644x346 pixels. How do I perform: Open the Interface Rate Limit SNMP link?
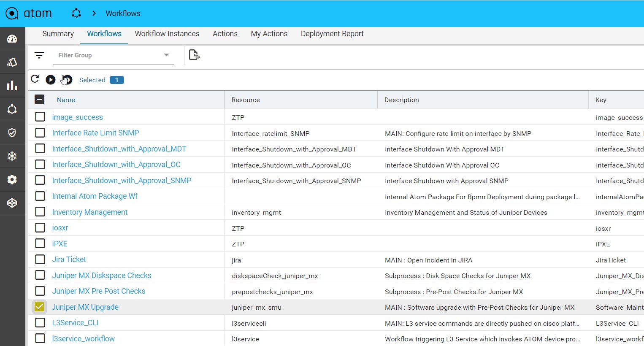(96, 133)
